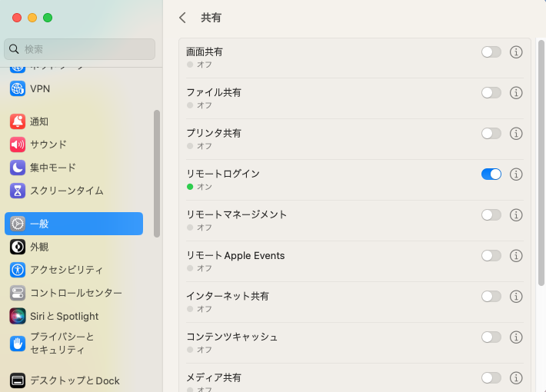Go back using the chevron beside 共有
The image size is (546, 392).
coord(182,18)
